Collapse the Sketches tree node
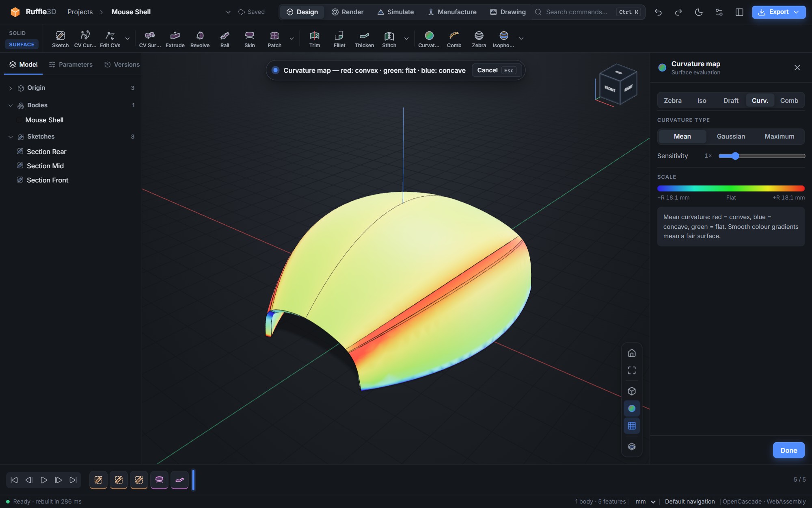The width and height of the screenshot is (812, 508). point(11,137)
